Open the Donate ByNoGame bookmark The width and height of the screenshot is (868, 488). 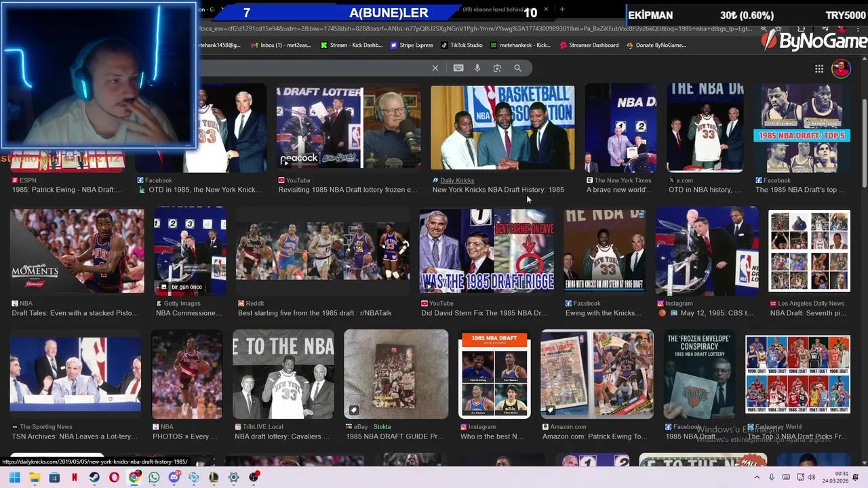(x=656, y=45)
